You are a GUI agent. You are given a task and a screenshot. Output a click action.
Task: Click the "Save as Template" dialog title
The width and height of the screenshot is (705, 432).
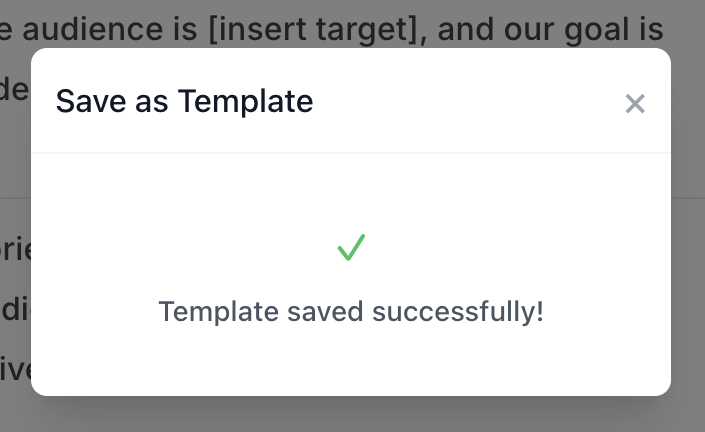coord(184,101)
